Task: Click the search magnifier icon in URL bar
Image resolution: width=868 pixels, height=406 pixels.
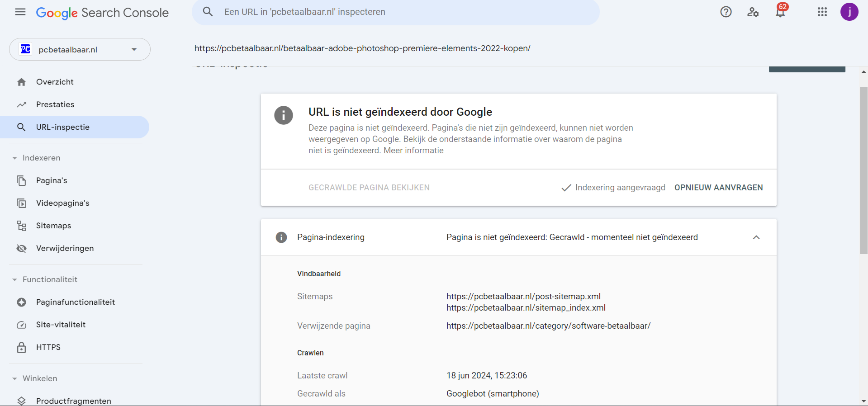Action: tap(208, 12)
